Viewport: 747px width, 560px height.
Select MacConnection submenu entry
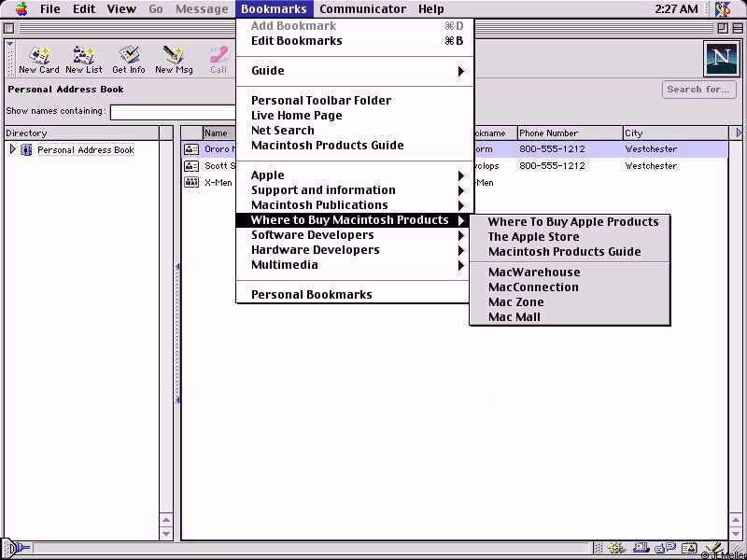pos(570,287)
